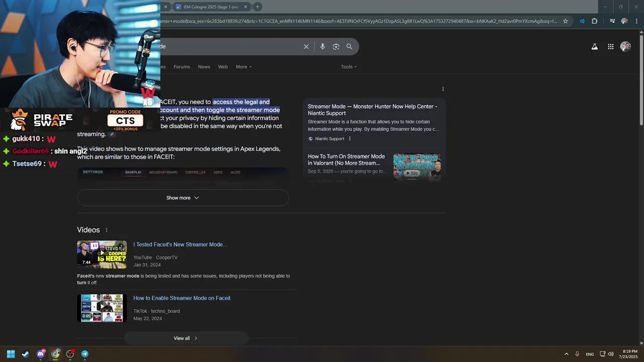Open more options above the side results

(x=443, y=89)
